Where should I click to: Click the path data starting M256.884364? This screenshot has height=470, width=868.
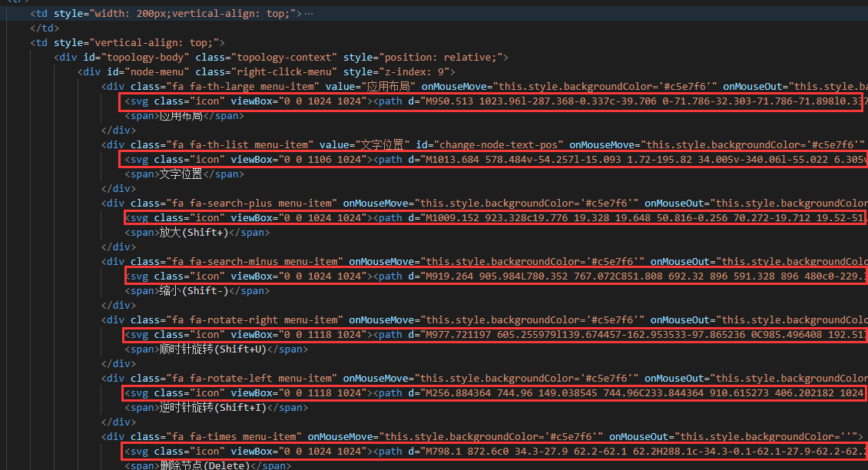click(x=644, y=393)
